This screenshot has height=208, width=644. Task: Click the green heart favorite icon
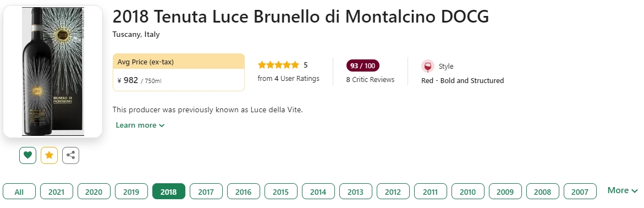[27, 155]
